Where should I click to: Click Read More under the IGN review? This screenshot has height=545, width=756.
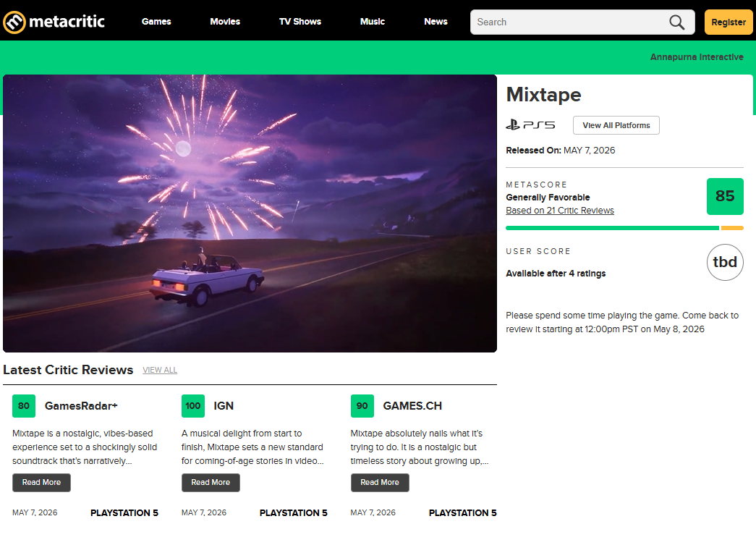(x=211, y=483)
